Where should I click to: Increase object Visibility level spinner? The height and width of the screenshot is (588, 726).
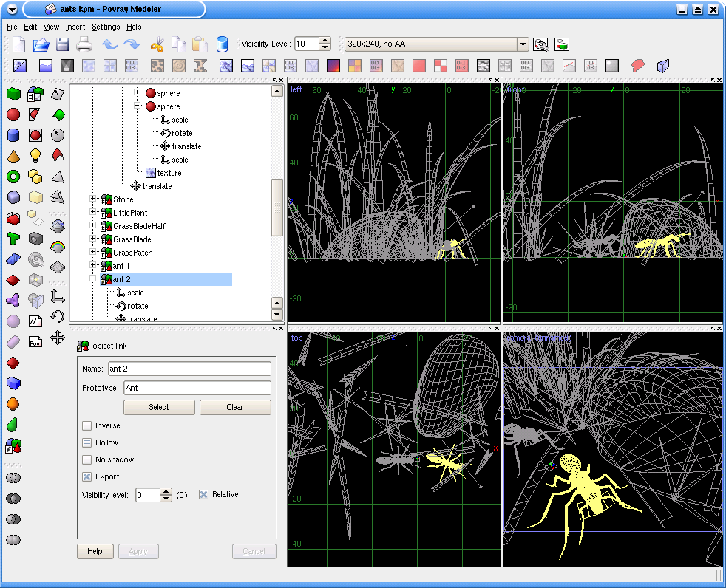pos(166,491)
